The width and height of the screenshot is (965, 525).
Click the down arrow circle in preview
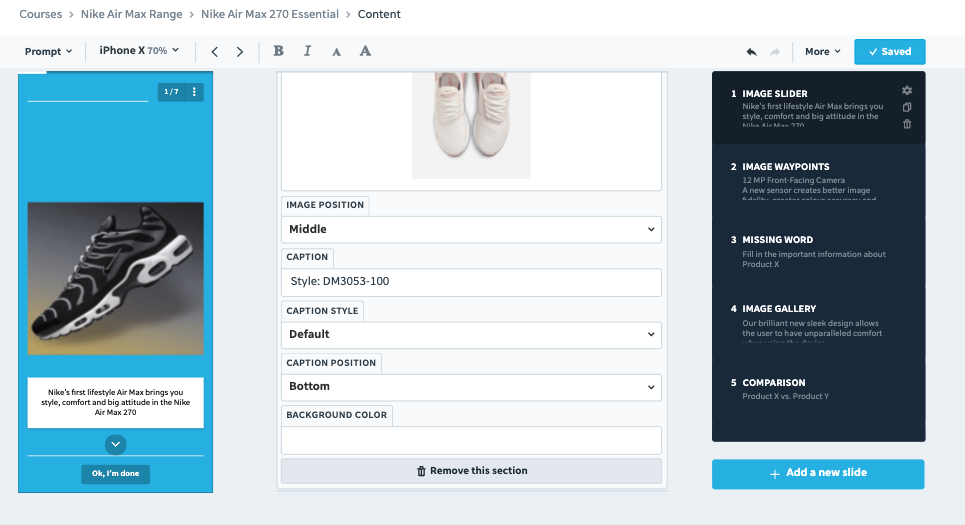(x=116, y=444)
